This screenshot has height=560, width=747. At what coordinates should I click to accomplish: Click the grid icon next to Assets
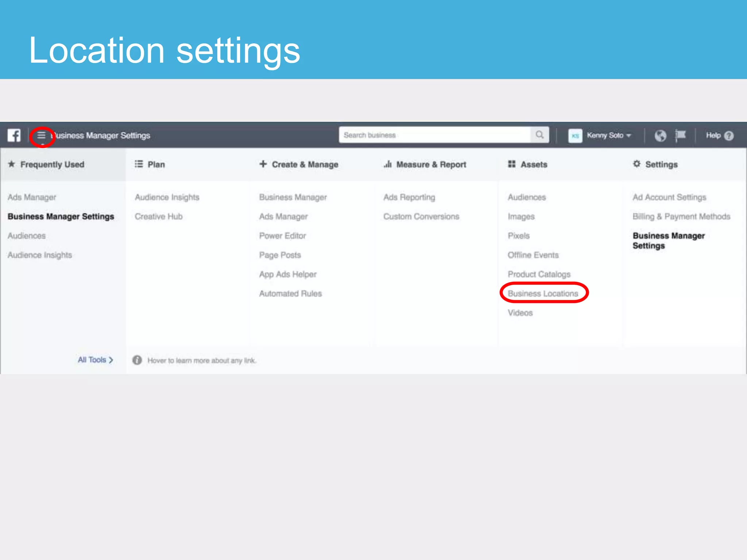512,164
